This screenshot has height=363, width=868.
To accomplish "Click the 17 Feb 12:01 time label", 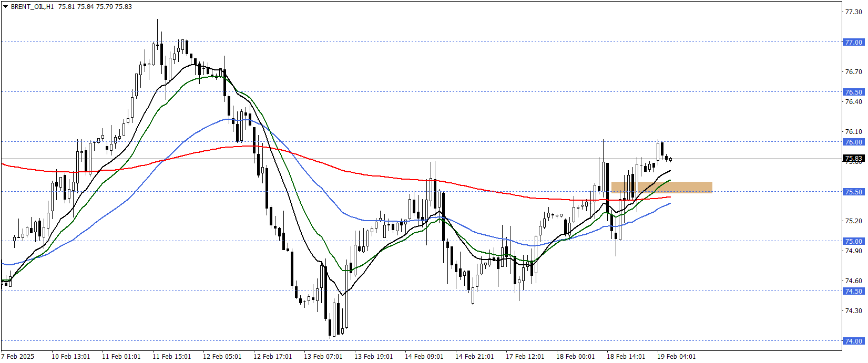I will pos(525,356).
